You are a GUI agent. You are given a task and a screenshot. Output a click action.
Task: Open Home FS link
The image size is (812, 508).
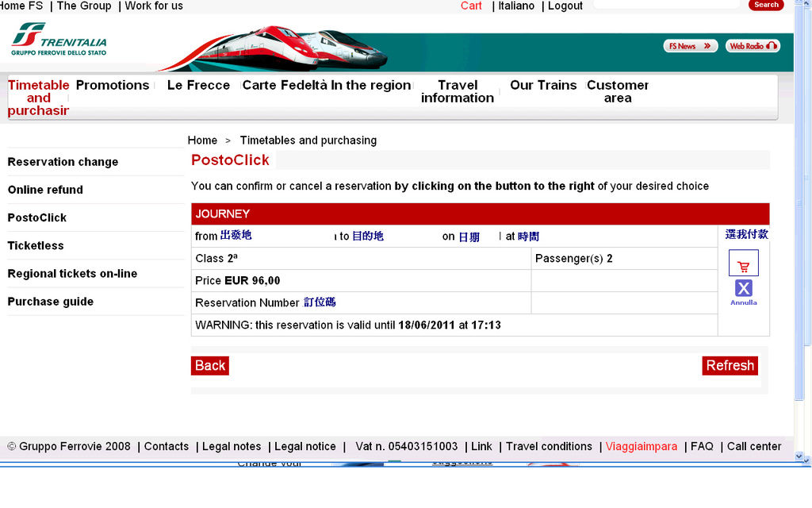point(21,6)
